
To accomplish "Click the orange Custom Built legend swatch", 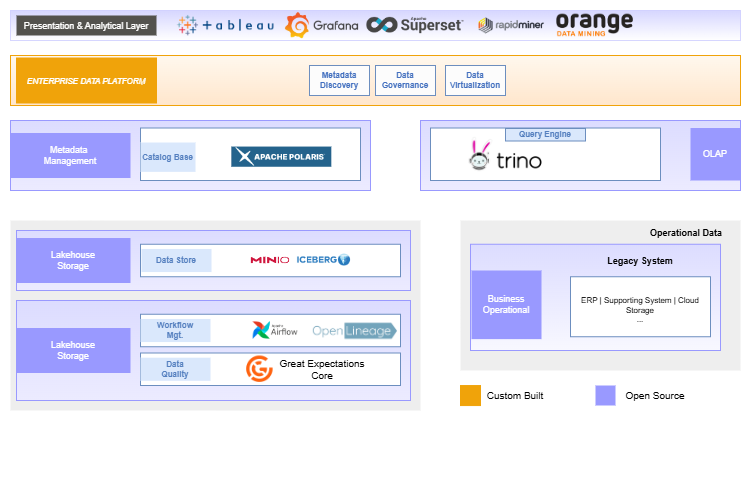I will pos(470,395).
